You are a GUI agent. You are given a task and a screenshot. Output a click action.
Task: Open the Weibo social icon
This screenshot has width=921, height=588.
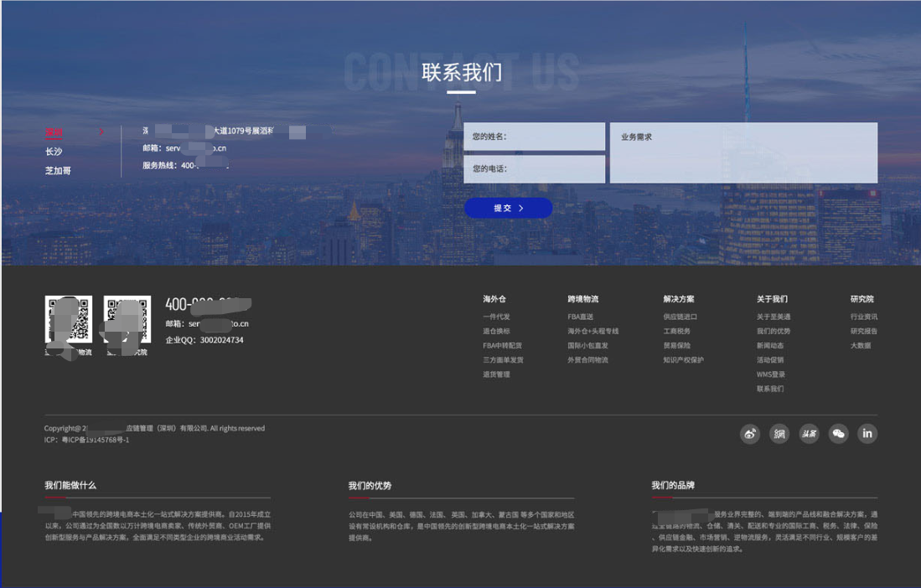(x=749, y=434)
